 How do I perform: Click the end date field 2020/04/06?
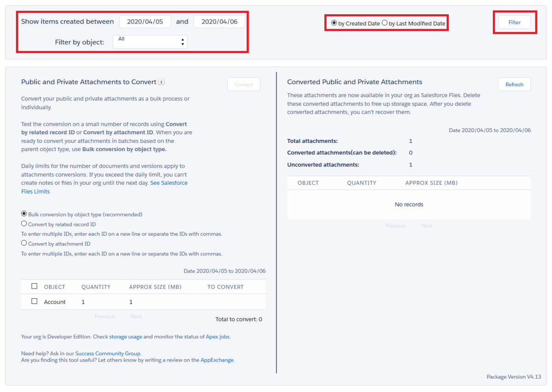click(219, 22)
